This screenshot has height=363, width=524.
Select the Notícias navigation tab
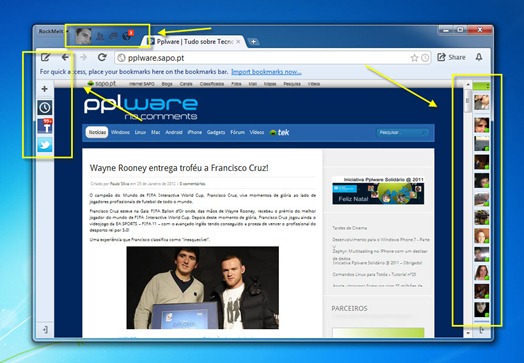point(97,132)
